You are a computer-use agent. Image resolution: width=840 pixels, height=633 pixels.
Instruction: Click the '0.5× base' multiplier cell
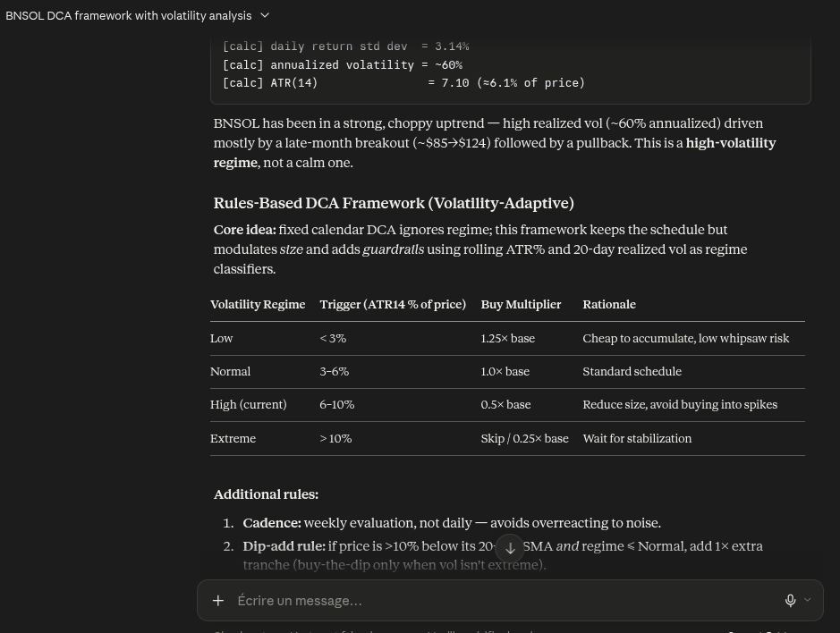(505, 405)
